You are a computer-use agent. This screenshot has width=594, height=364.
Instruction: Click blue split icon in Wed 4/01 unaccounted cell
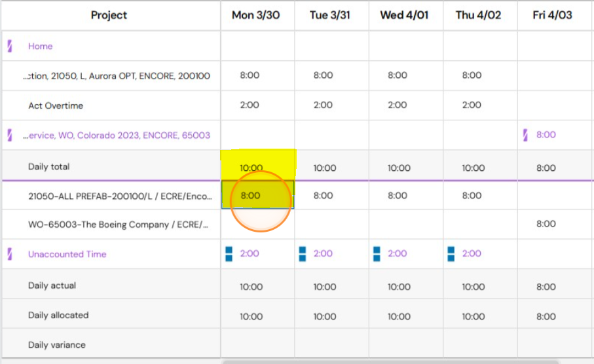(377, 254)
